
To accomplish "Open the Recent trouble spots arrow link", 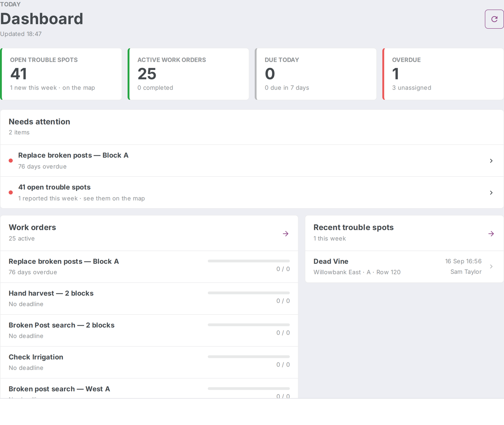I will click(x=491, y=234).
